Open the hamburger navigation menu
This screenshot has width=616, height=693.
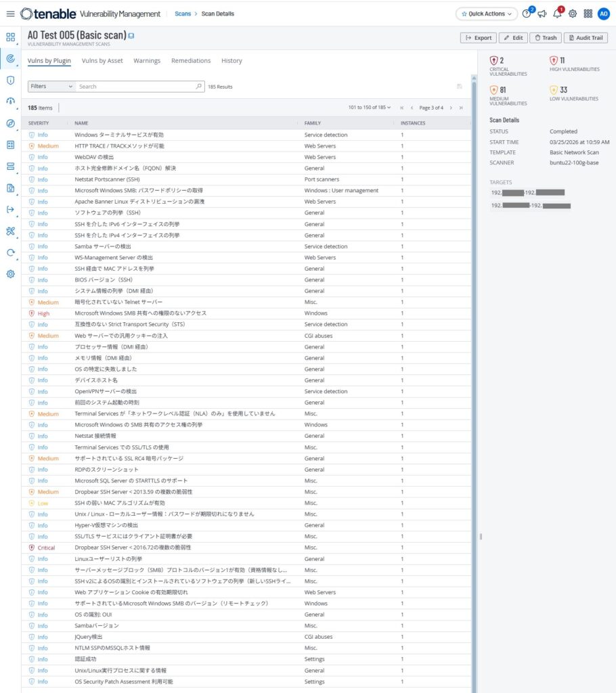tap(10, 14)
